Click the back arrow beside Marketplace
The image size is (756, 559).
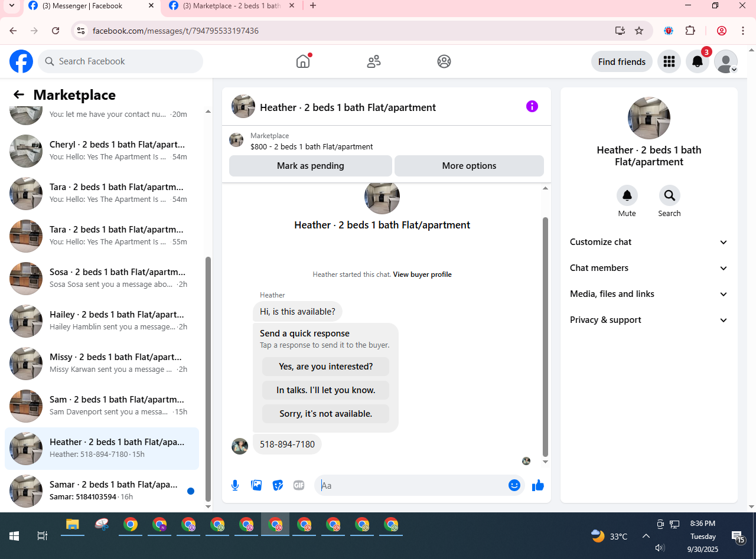(19, 94)
